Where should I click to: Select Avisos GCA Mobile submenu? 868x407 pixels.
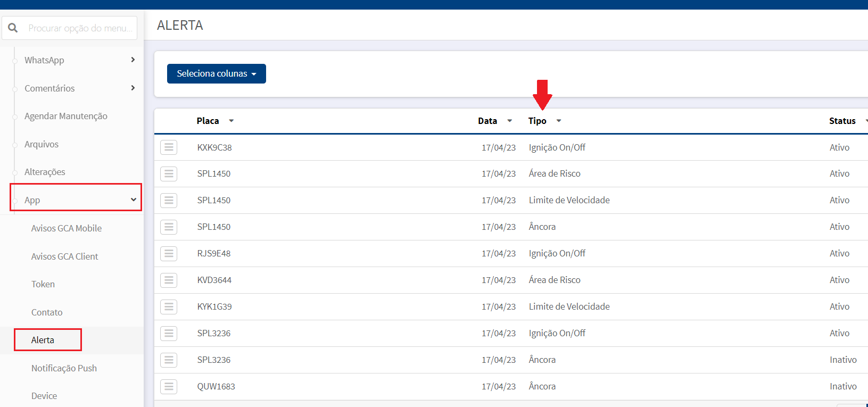67,228
